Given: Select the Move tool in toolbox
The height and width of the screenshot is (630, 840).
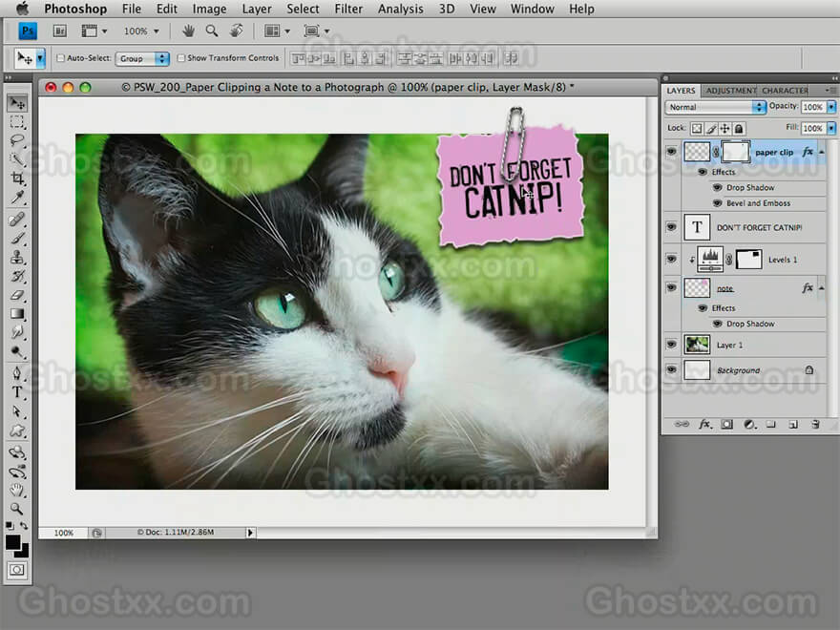Looking at the screenshot, I should (x=17, y=103).
